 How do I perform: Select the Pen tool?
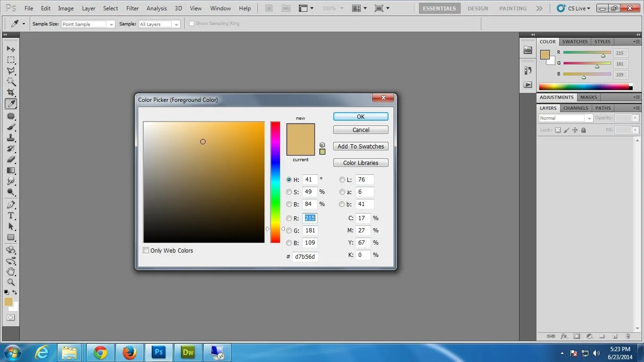point(11,205)
